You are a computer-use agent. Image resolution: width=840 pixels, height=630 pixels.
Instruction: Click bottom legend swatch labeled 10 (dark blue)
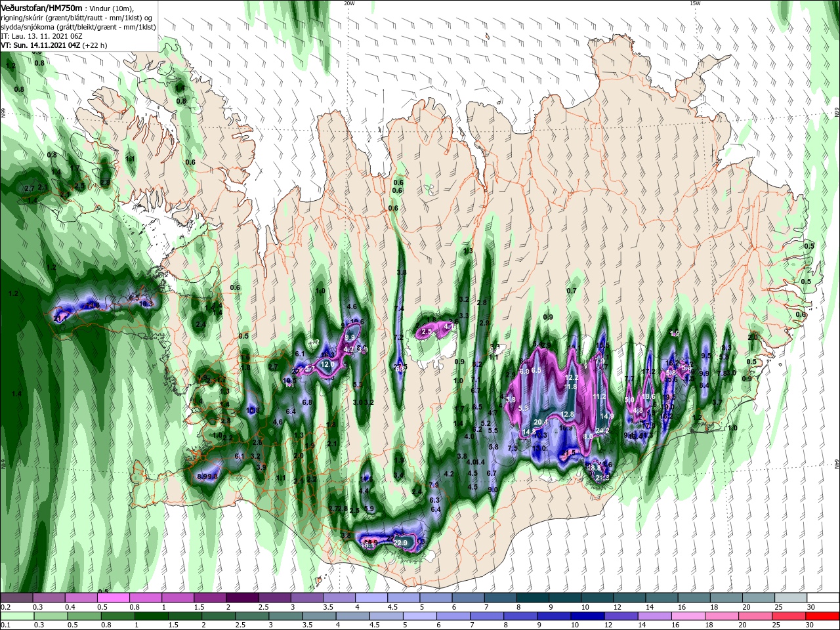coord(587,616)
